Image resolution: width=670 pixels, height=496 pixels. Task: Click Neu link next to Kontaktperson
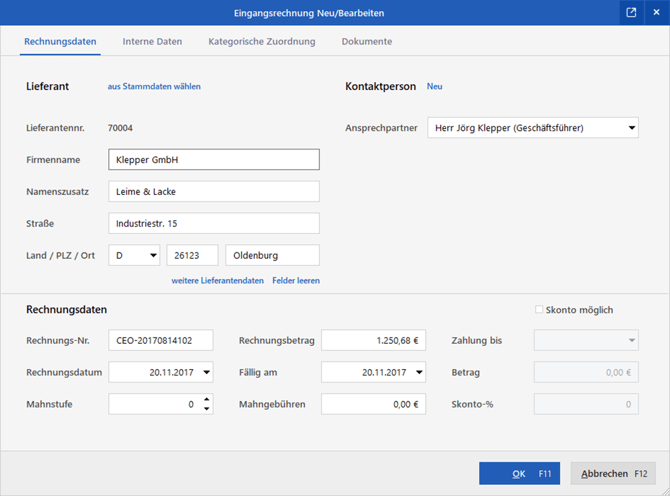coord(434,87)
